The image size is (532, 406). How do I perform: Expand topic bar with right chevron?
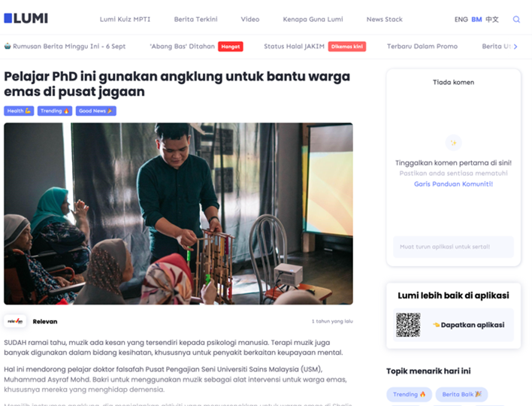(x=515, y=47)
